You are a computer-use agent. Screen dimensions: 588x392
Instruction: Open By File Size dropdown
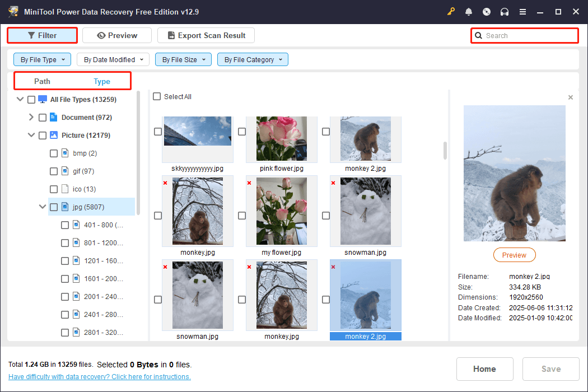(183, 60)
